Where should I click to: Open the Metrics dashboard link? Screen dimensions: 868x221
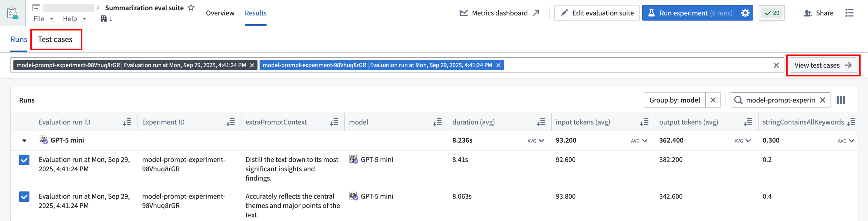(499, 13)
